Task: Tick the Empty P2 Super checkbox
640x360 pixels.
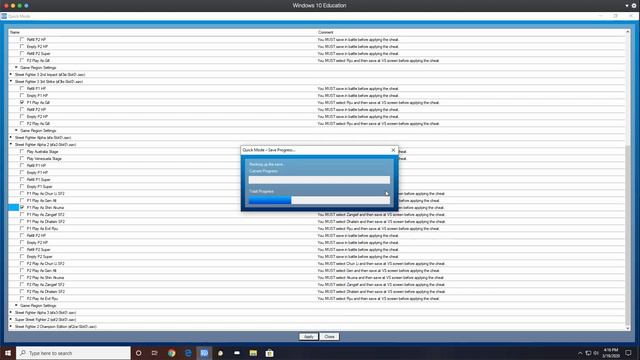Action: (22, 256)
